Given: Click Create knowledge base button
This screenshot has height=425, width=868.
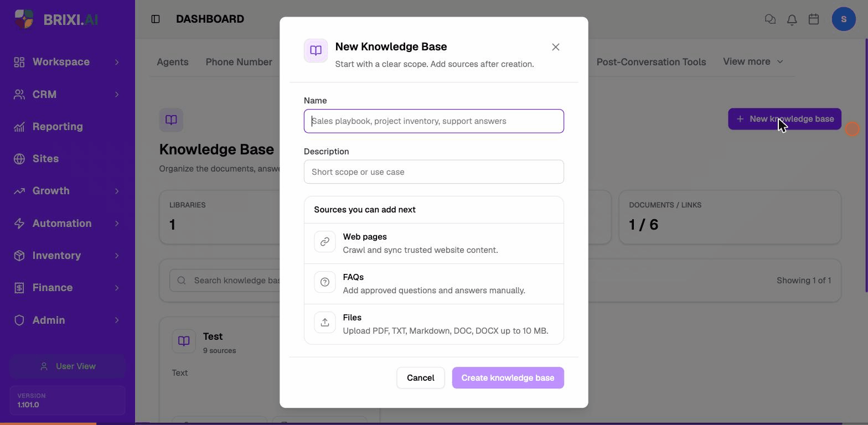Looking at the screenshot, I should coord(508,378).
